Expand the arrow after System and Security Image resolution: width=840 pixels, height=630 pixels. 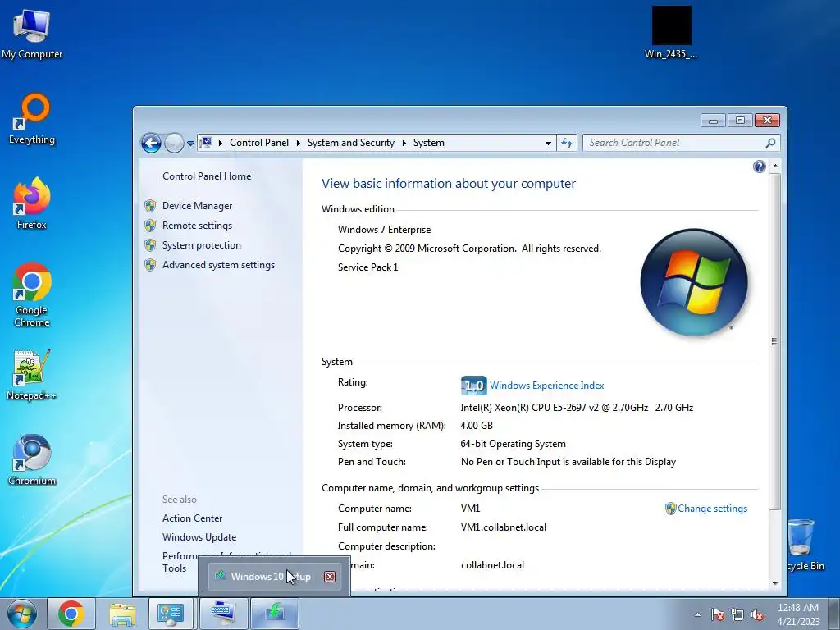click(404, 143)
